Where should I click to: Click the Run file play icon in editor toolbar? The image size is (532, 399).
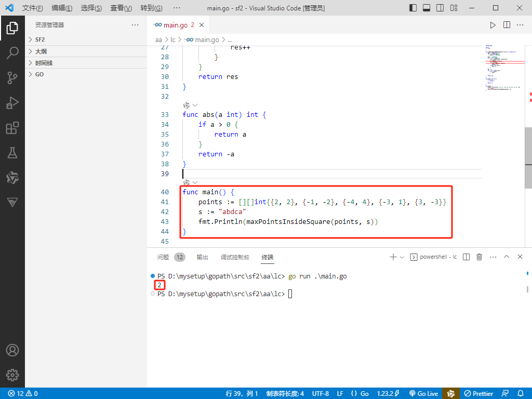click(493, 25)
